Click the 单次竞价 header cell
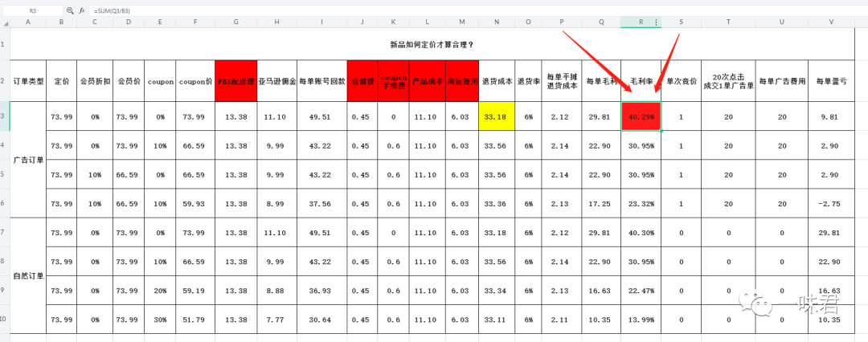The height and width of the screenshot is (342, 868). coord(681,81)
